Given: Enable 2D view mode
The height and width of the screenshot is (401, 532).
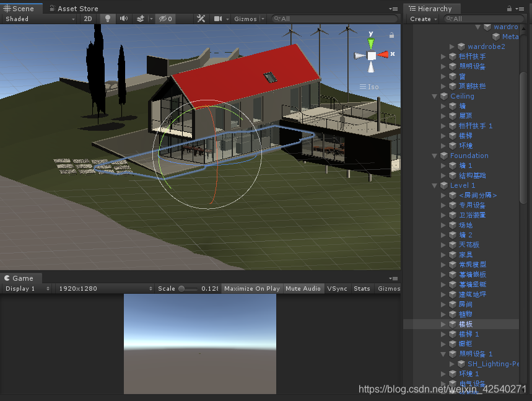Looking at the screenshot, I should 87,19.
